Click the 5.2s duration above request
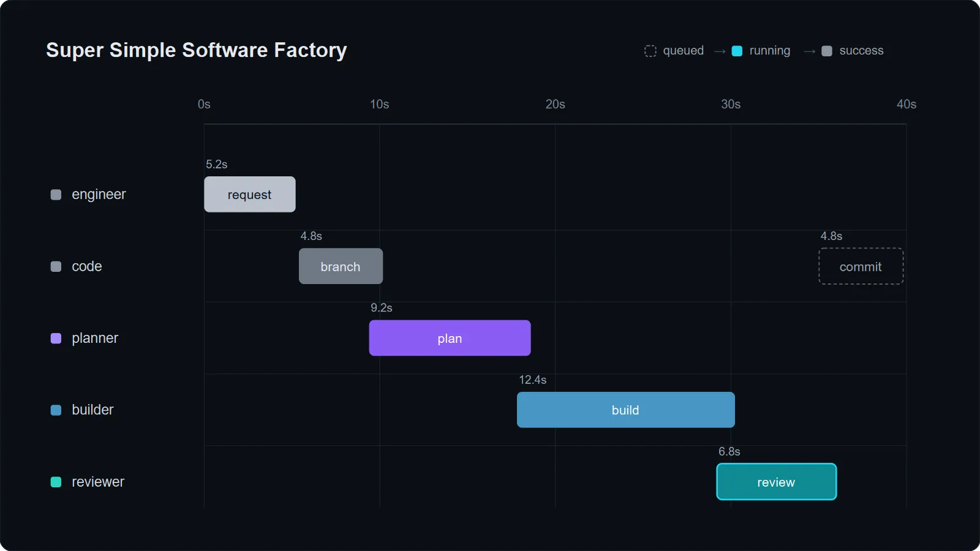 [x=217, y=164]
